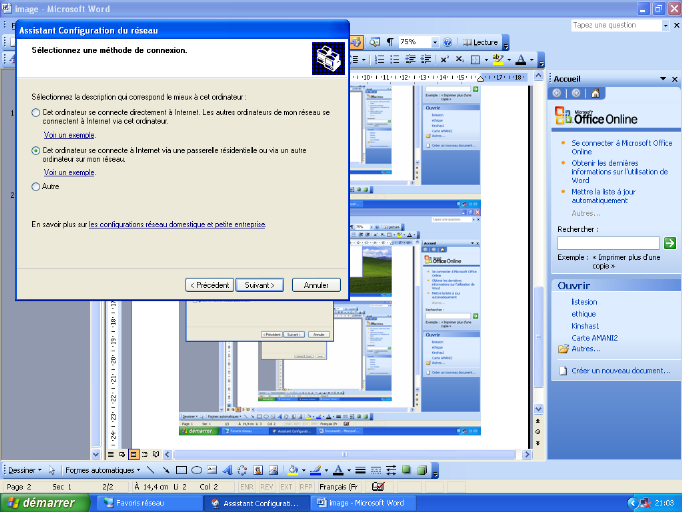Viewport: 682px width, 512px height.
Task: Toggle ENR recording mode in status bar
Action: (x=247, y=487)
